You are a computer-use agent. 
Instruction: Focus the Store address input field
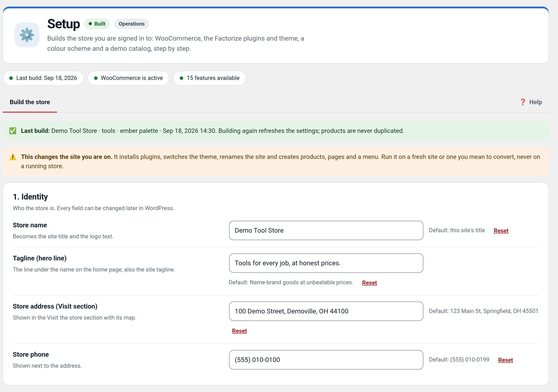coord(326,311)
